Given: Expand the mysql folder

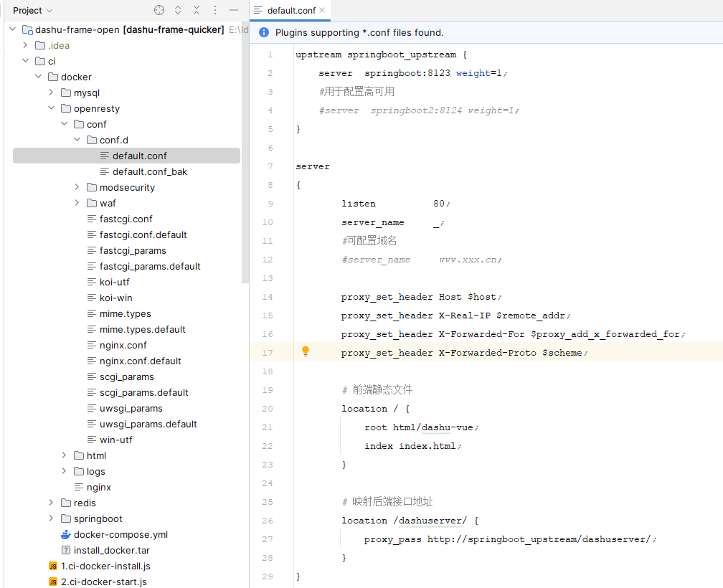Looking at the screenshot, I should point(51,93).
